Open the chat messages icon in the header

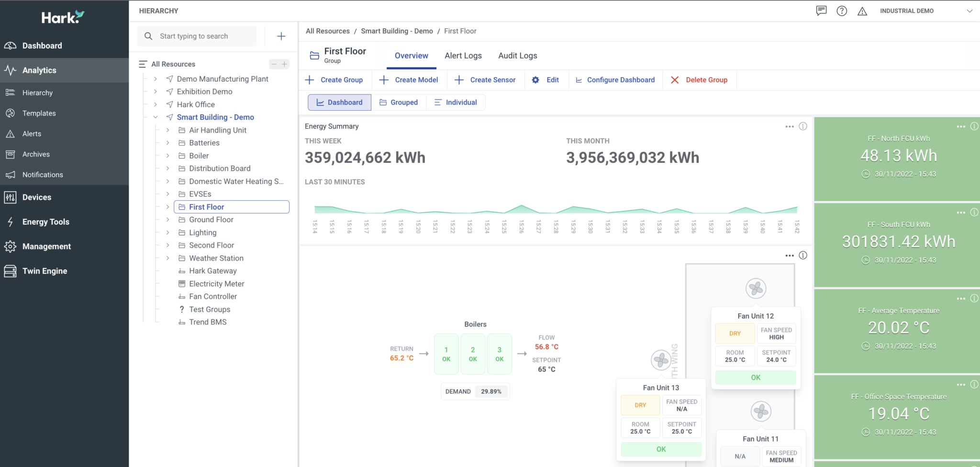821,11
